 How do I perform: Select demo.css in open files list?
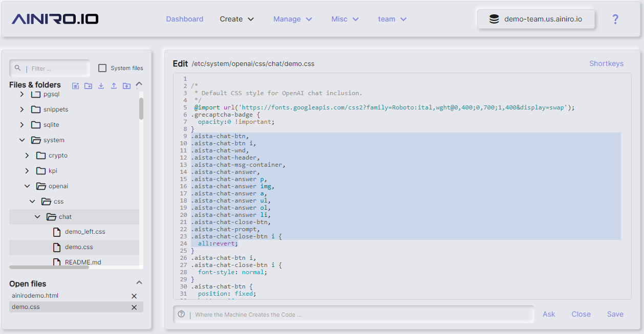point(26,307)
